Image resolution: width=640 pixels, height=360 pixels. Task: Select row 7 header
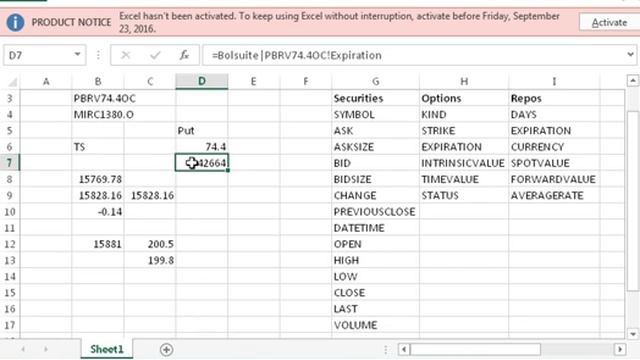10,163
